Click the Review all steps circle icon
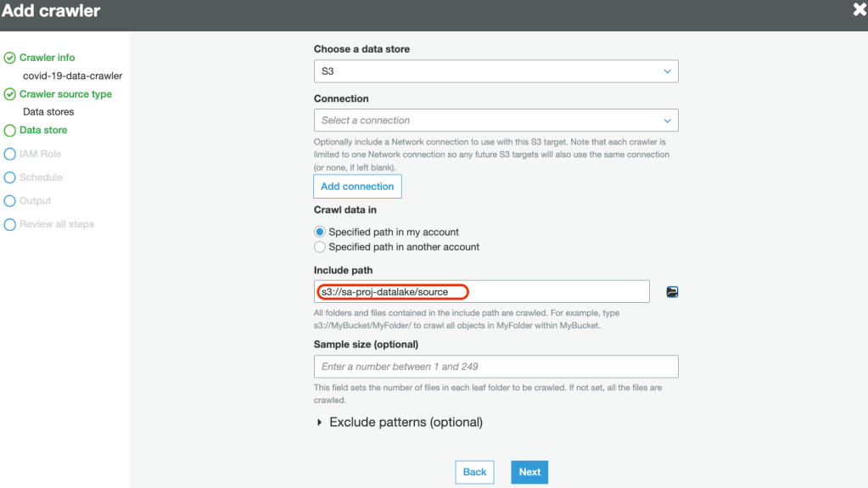This screenshot has height=488, width=868. point(10,225)
